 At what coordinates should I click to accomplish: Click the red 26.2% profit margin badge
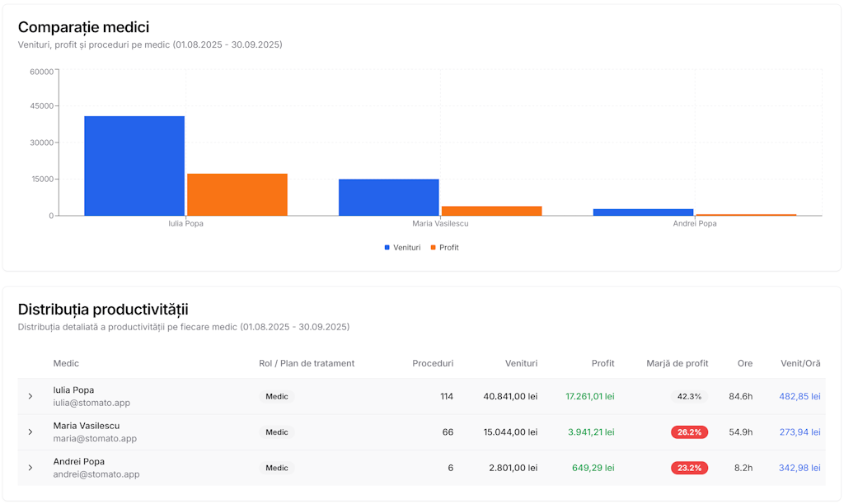coord(689,432)
